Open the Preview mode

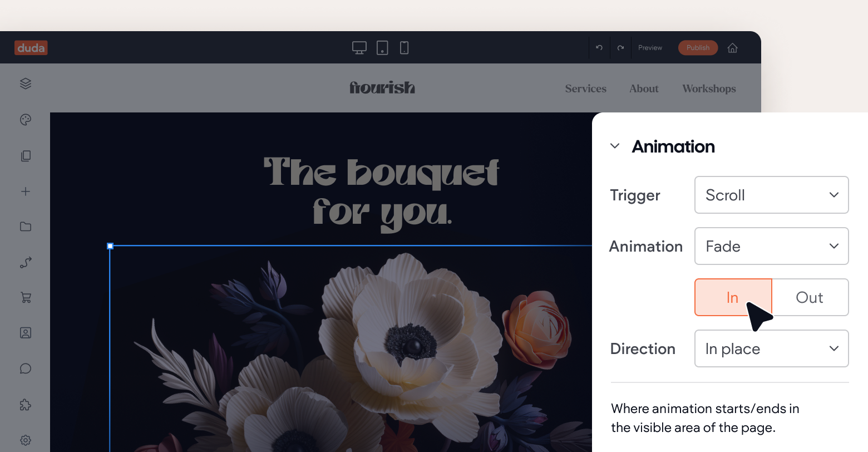tap(650, 48)
